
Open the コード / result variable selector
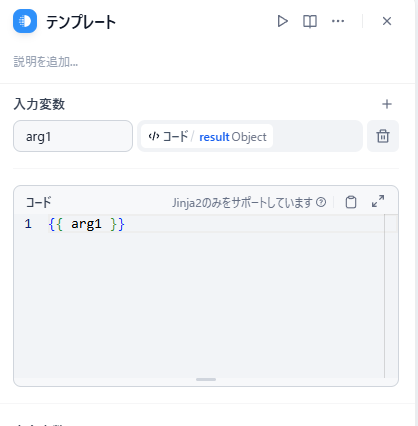click(250, 136)
